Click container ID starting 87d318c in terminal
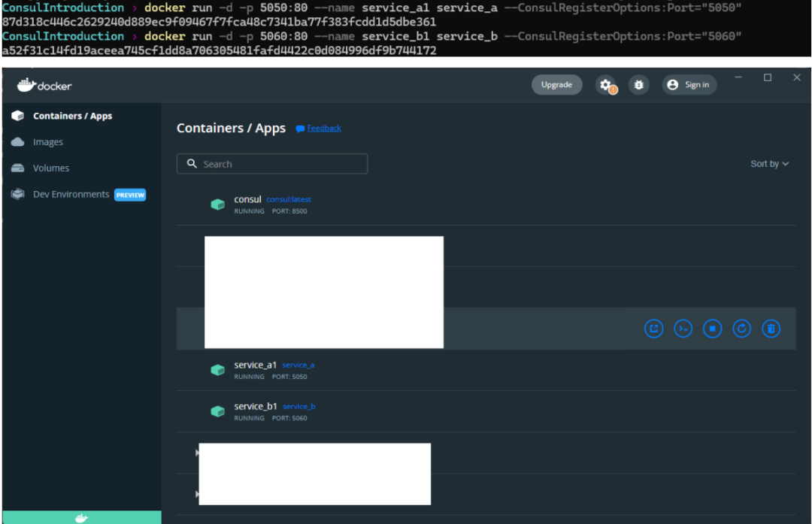812x524 pixels. [x=219, y=23]
